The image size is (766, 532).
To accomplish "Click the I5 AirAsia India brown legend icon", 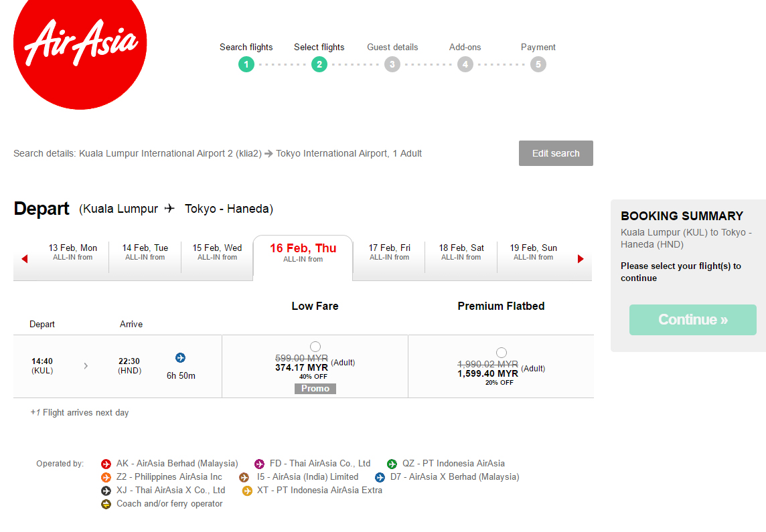I will (244, 477).
